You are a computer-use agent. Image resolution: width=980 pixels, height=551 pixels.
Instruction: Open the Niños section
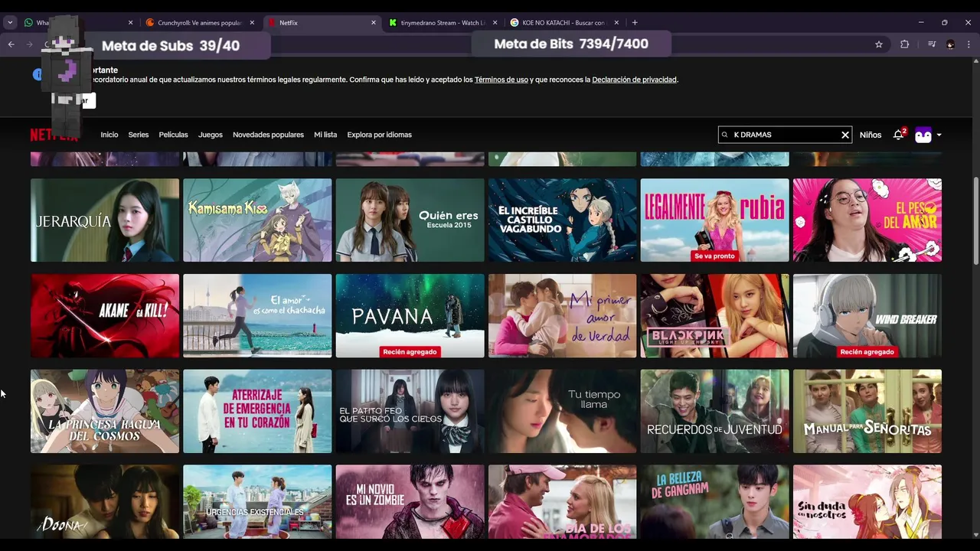point(871,135)
